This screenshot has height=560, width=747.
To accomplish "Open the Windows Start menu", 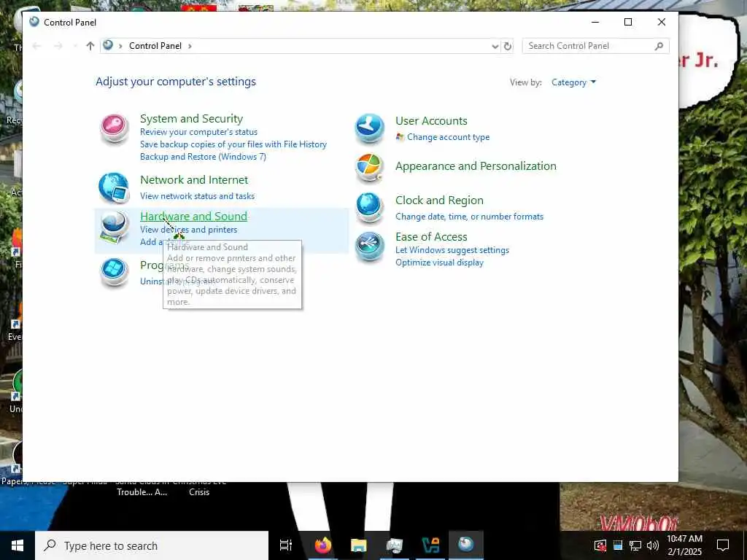I will coord(18,545).
